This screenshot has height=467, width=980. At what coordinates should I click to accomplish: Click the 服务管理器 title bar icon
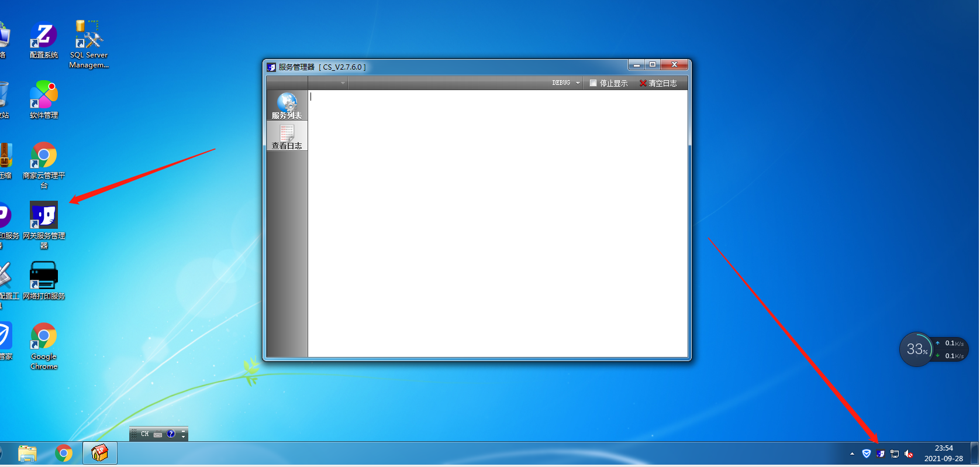271,67
